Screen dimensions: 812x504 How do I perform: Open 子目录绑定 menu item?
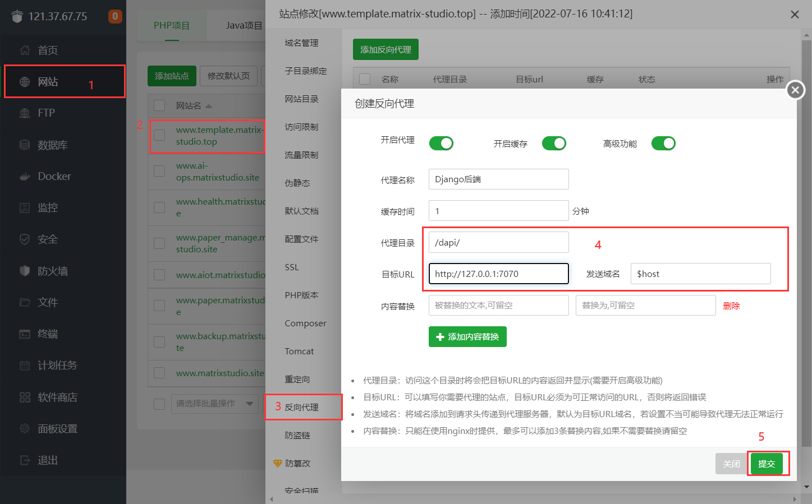click(x=306, y=71)
